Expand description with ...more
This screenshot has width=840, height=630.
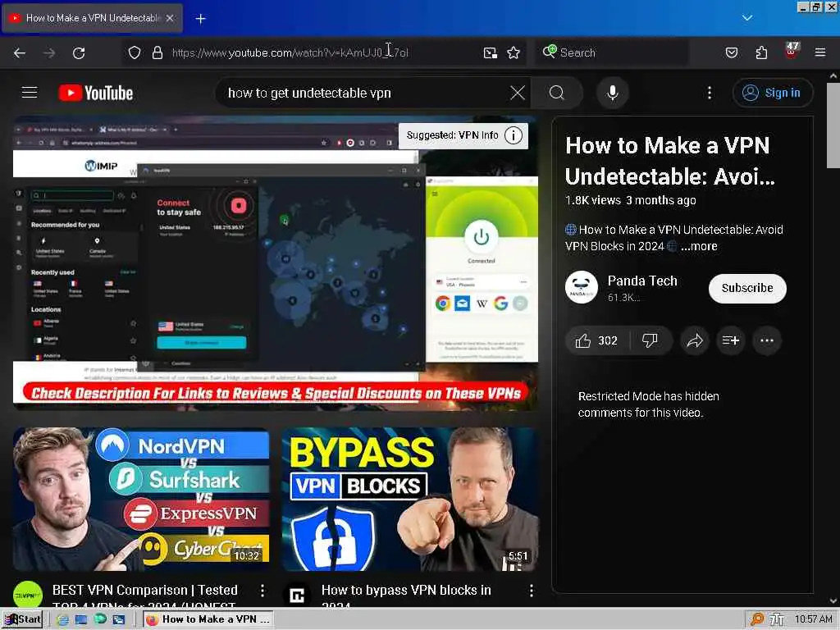pos(699,246)
